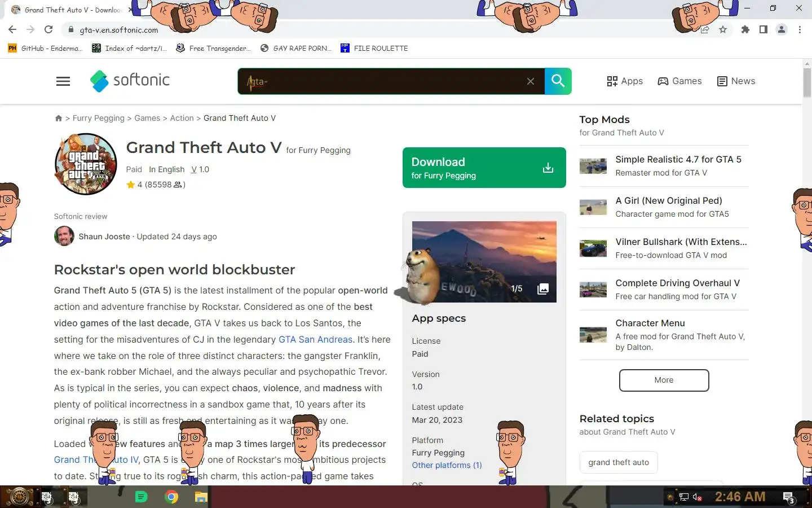Open the notification center icon

pyautogui.click(x=789, y=497)
